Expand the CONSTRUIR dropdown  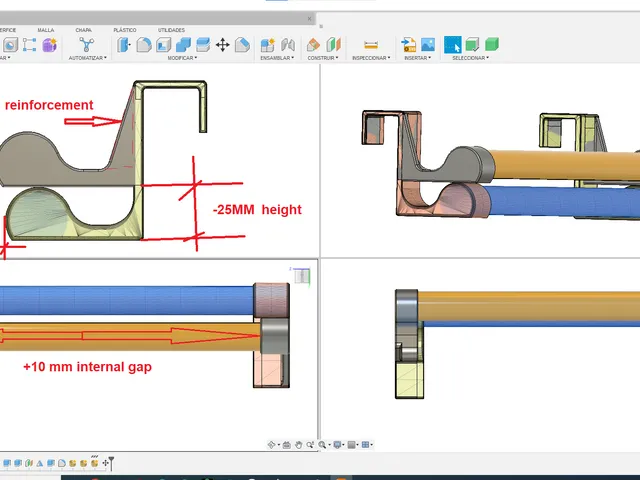pyautogui.click(x=323, y=58)
